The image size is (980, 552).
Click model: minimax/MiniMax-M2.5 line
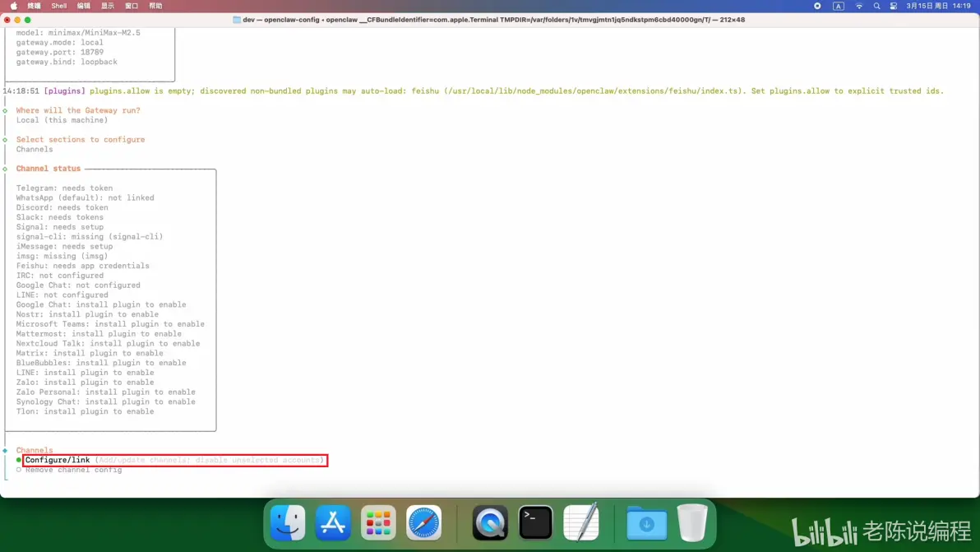coord(78,33)
